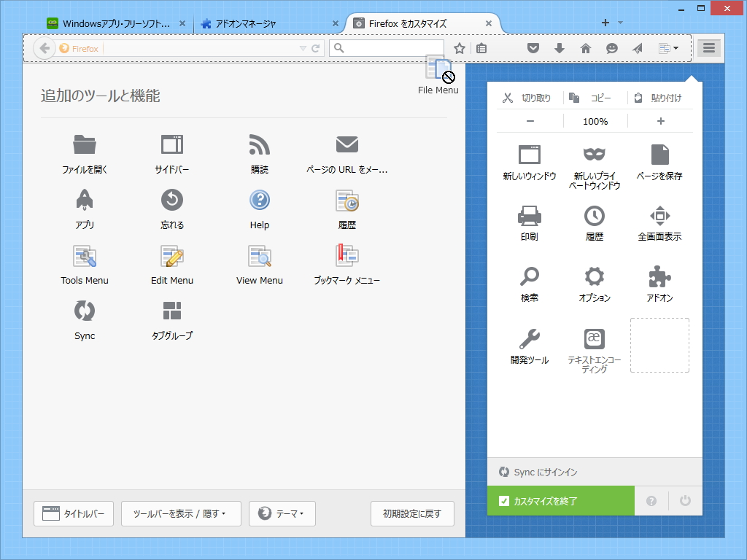
Task: Select the Tab Groups (タブグループ) icon
Action: [x=172, y=311]
